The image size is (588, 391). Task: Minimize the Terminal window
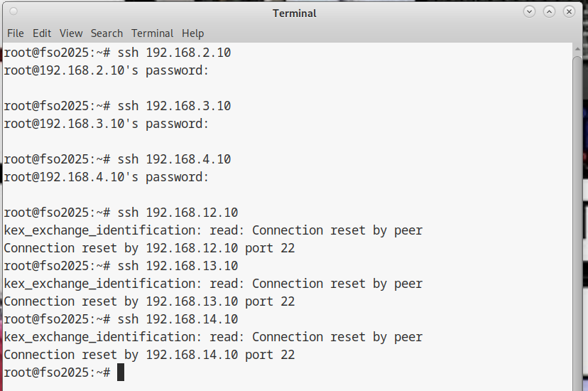530,12
